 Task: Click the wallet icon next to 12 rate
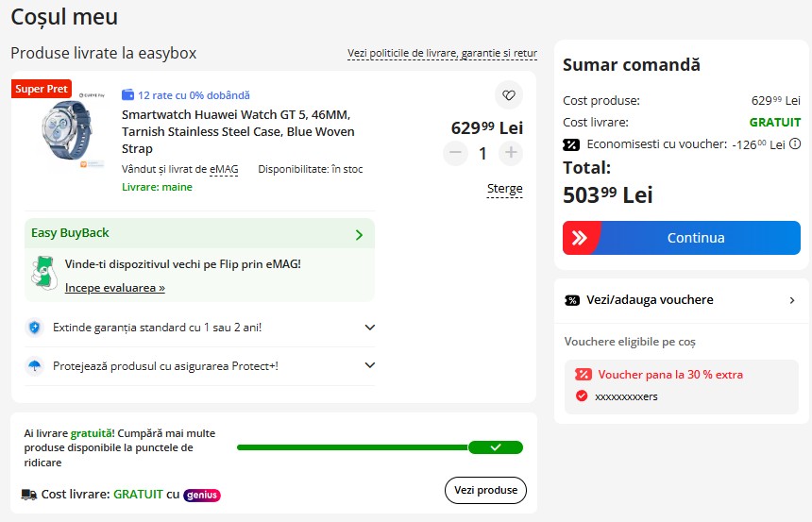pyautogui.click(x=127, y=95)
